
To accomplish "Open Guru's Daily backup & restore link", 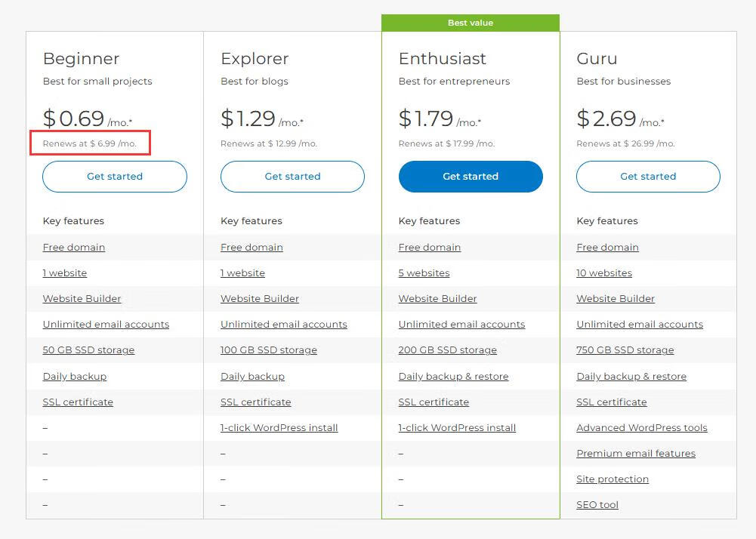I will [x=631, y=377].
